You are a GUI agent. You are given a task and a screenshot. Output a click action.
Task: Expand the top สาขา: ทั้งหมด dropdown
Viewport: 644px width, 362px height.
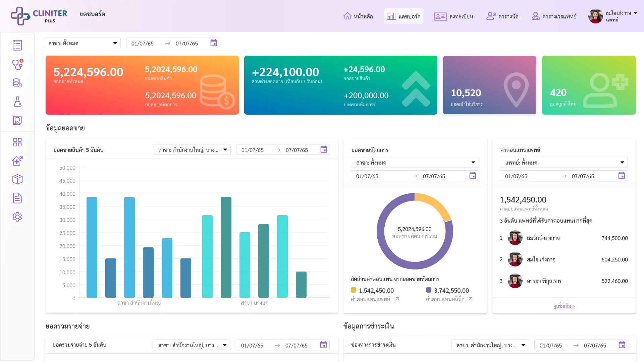click(x=82, y=43)
